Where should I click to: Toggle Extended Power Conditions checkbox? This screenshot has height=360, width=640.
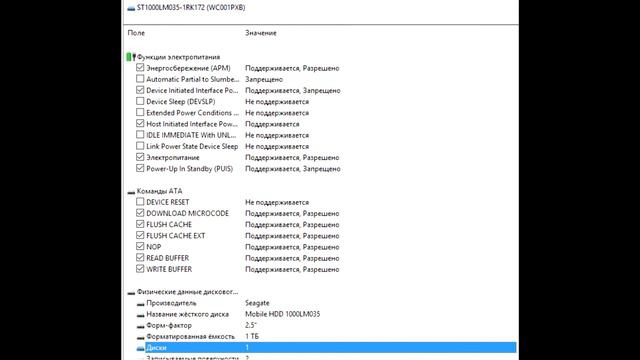(x=140, y=112)
